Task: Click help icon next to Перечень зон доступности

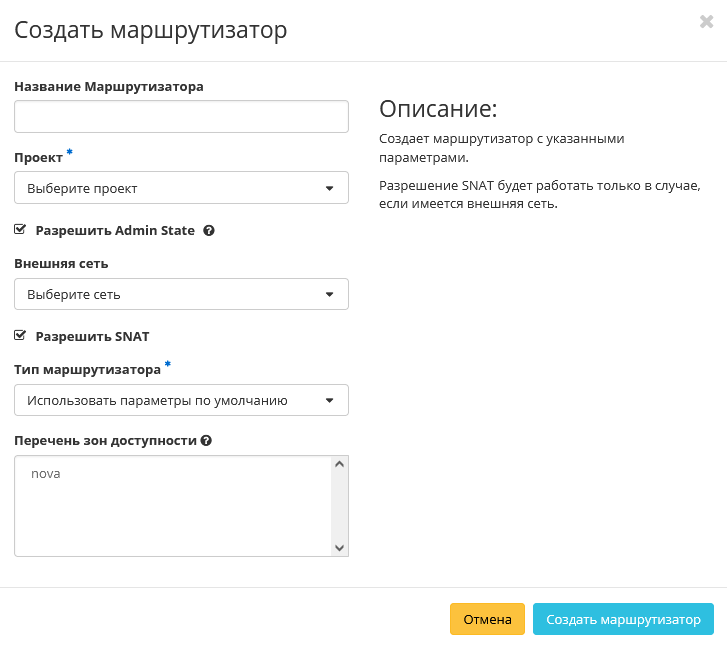Action: pyautogui.click(x=206, y=440)
